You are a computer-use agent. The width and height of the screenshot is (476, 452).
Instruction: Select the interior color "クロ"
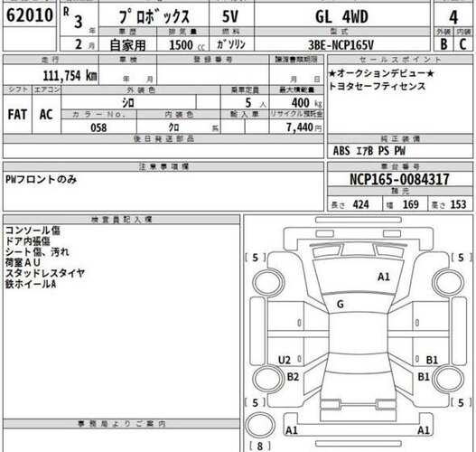[x=173, y=127]
